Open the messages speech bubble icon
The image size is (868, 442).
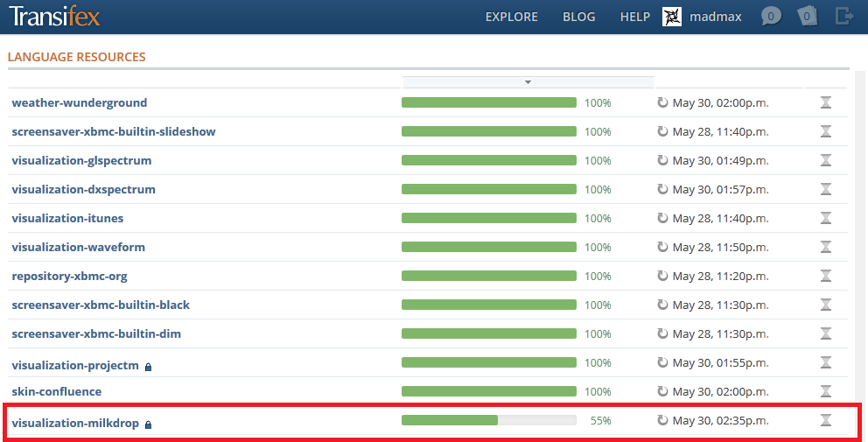click(x=771, y=16)
